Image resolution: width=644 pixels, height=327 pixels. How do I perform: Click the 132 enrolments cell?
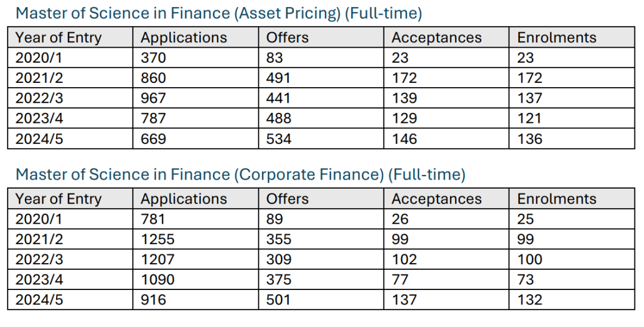572,300
